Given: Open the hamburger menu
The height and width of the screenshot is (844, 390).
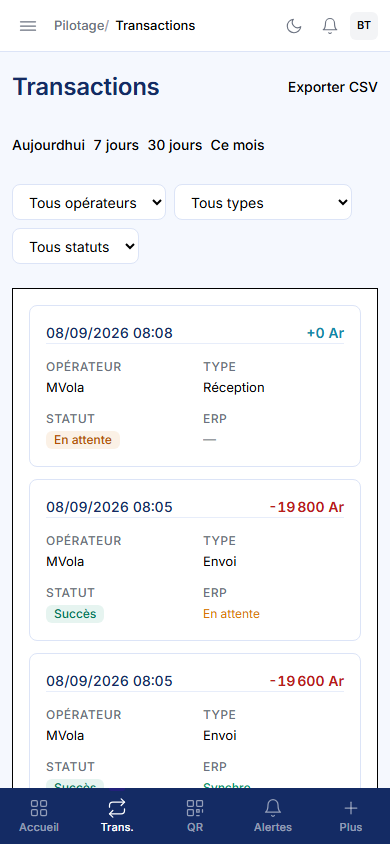Looking at the screenshot, I should (x=28, y=26).
